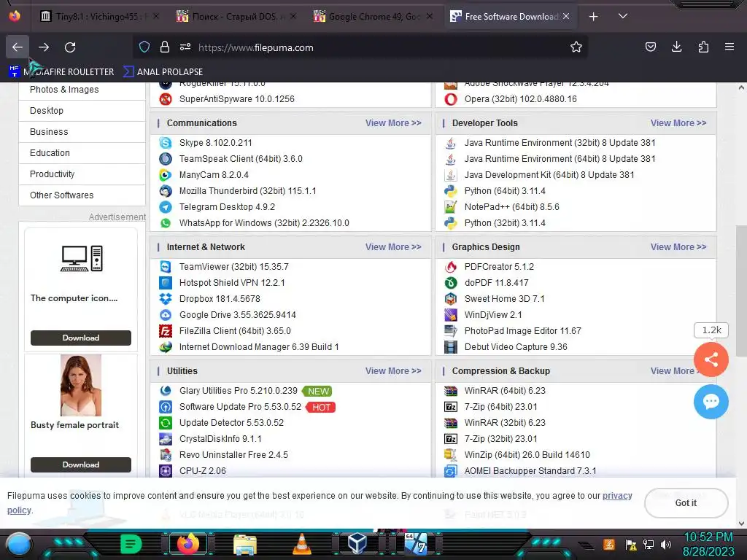Switch to the Поиск - Старый DOS tab
The height and width of the screenshot is (560, 747).
pos(237,17)
